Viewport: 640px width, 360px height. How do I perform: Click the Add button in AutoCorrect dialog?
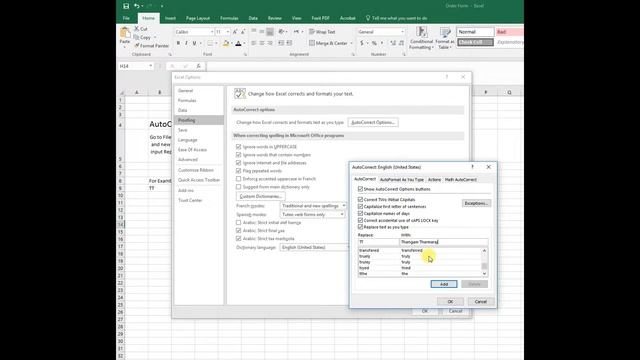click(x=444, y=284)
